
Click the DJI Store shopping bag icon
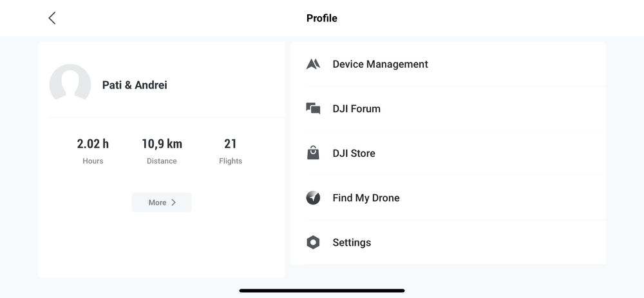313,153
